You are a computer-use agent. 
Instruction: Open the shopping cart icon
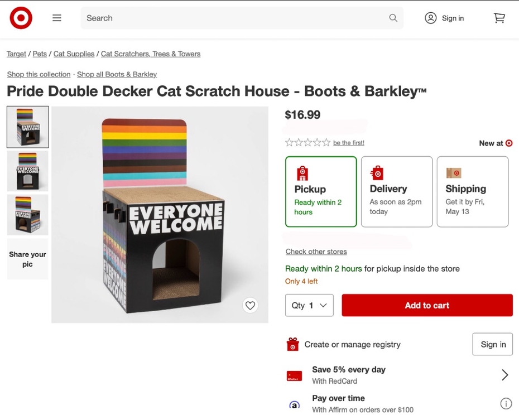point(499,18)
